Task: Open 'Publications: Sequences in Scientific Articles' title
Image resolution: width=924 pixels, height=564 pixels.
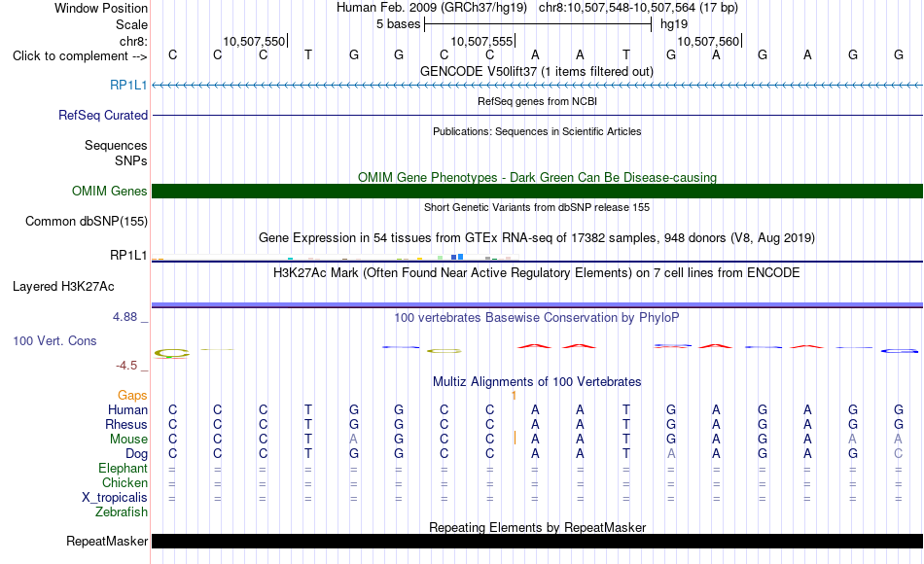Action: (537, 131)
